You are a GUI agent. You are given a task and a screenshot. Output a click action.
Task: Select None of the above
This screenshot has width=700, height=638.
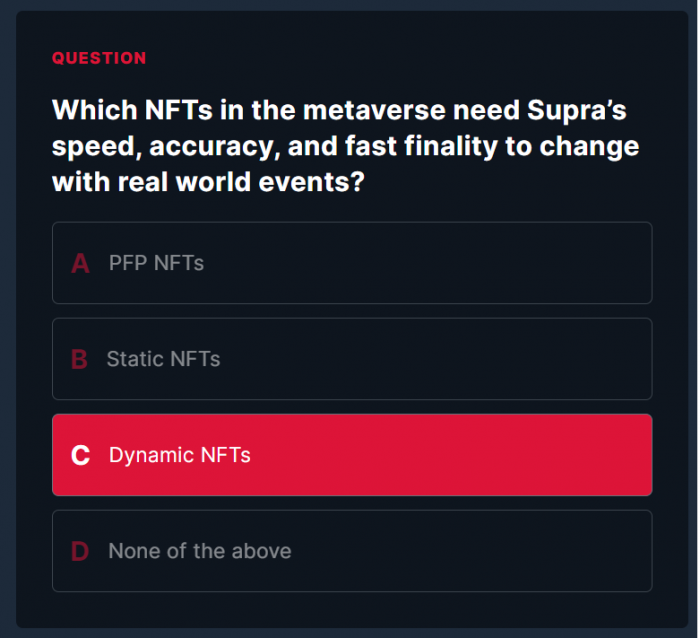pos(200,551)
